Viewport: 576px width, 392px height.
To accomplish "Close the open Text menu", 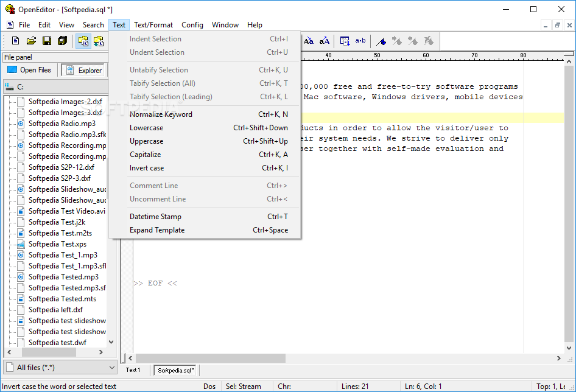I will click(119, 25).
